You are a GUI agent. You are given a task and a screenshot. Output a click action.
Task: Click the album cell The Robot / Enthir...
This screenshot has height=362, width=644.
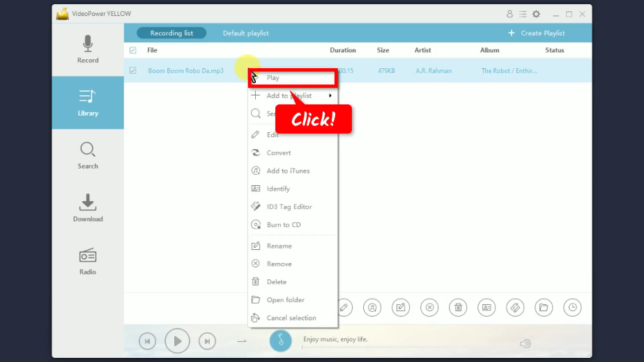[x=509, y=70]
